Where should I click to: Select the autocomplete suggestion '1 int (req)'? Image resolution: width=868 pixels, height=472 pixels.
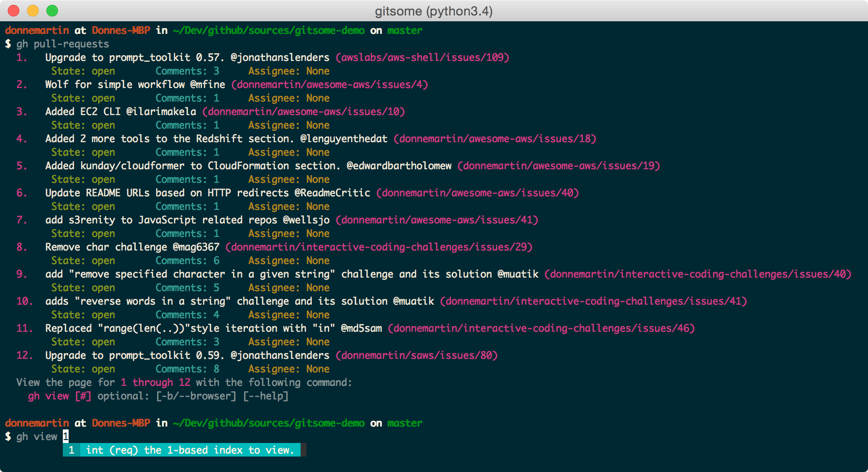182,450
